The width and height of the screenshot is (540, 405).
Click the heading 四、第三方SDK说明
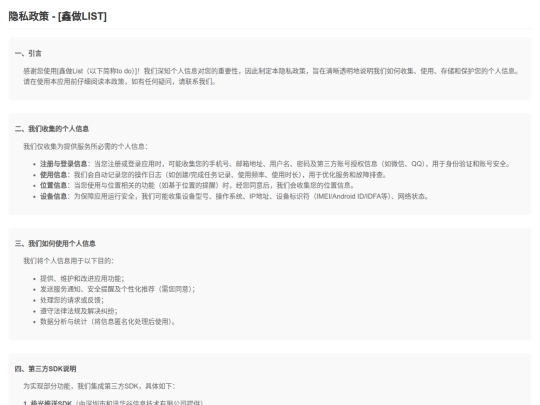click(x=45, y=369)
